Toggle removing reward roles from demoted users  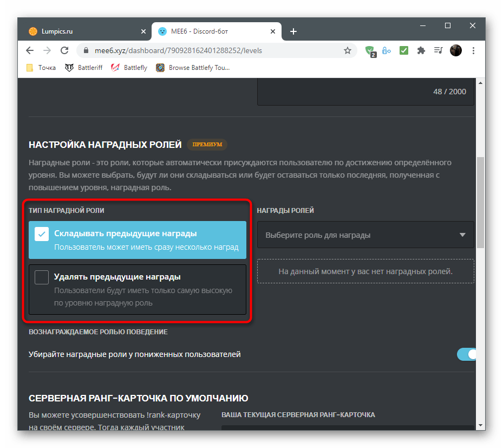(x=467, y=354)
